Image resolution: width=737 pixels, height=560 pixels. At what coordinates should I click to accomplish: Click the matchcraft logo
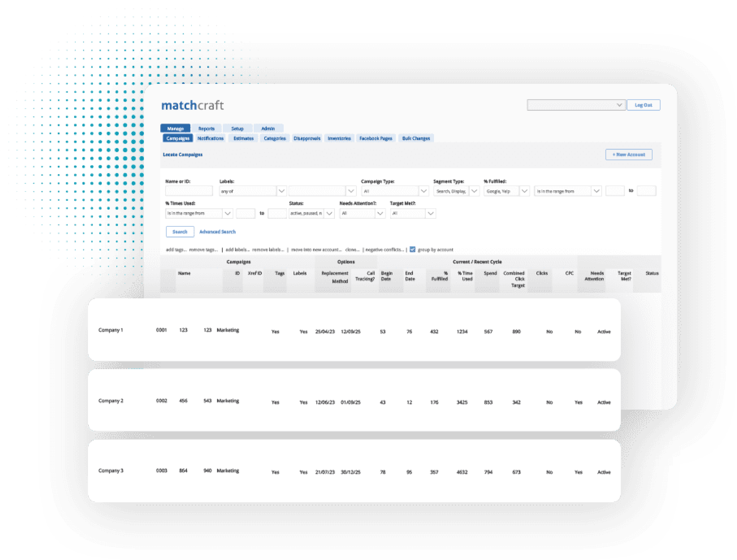coord(192,105)
